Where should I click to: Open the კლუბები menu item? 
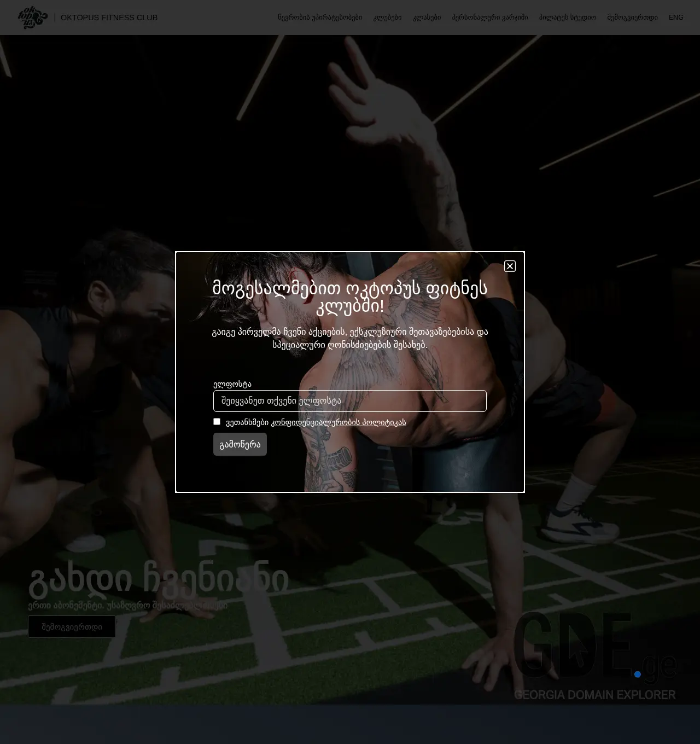coord(387,17)
